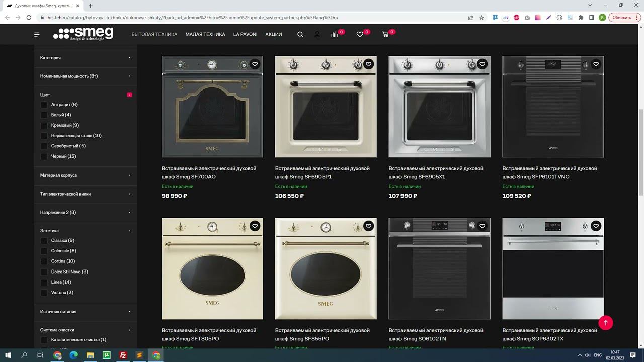Check the Черный (13) color filter

tap(44, 156)
